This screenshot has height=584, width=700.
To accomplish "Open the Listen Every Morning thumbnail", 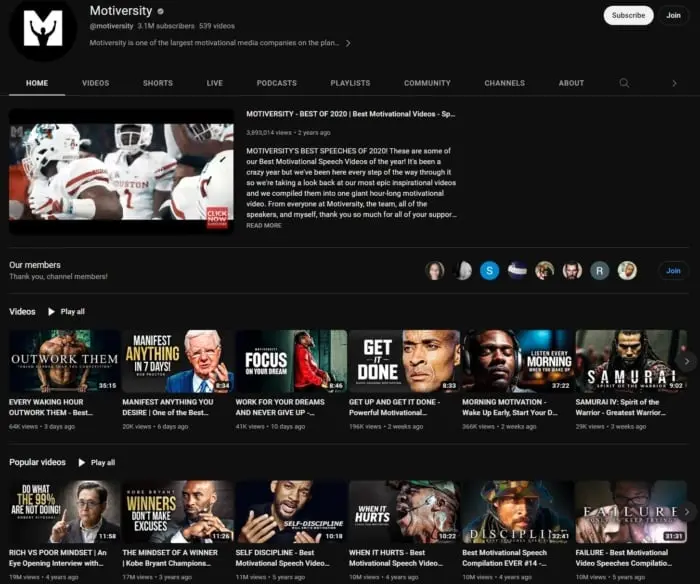I will click(x=518, y=361).
